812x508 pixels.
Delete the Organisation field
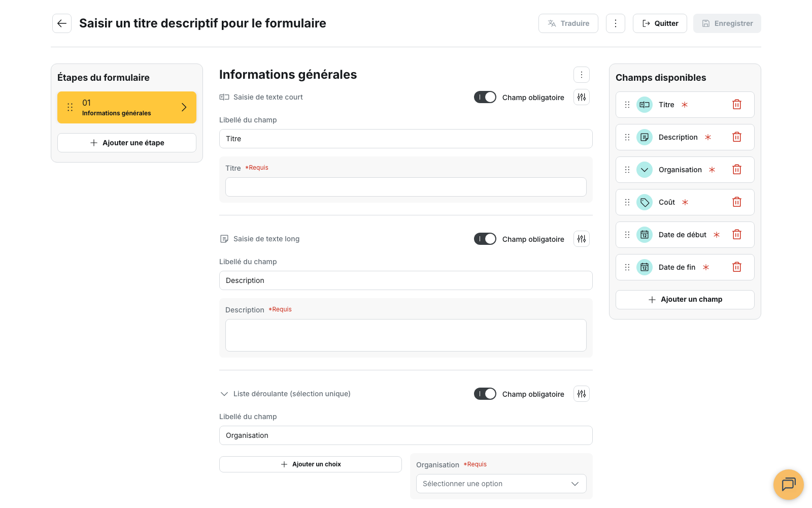click(x=737, y=170)
